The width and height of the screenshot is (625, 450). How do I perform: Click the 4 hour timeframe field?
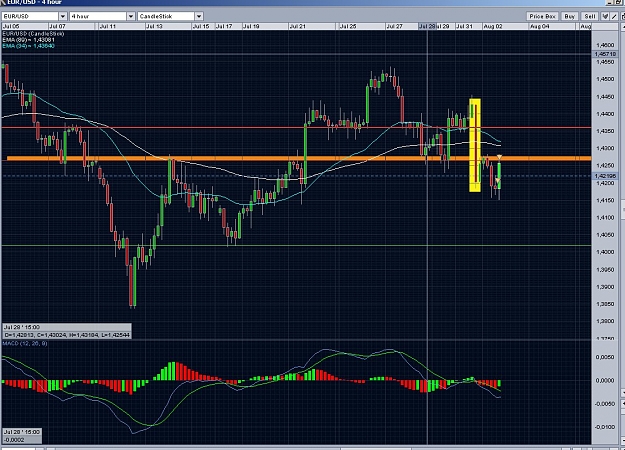pos(98,16)
